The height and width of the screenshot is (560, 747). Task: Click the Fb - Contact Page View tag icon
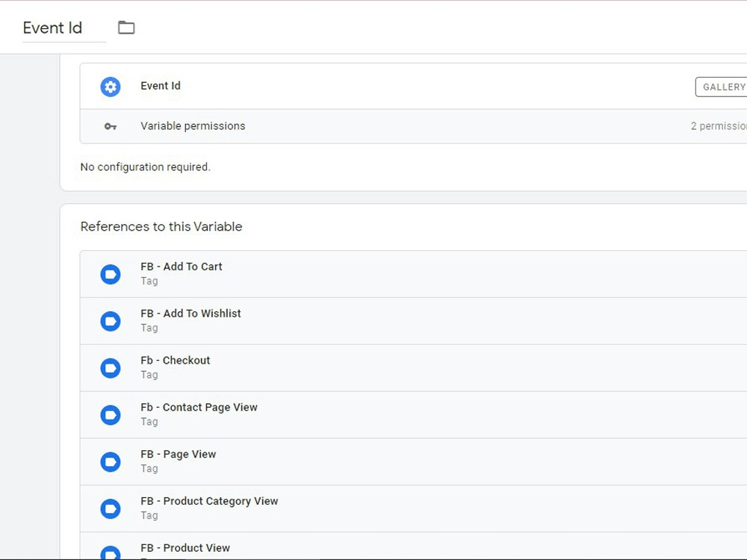tap(111, 415)
